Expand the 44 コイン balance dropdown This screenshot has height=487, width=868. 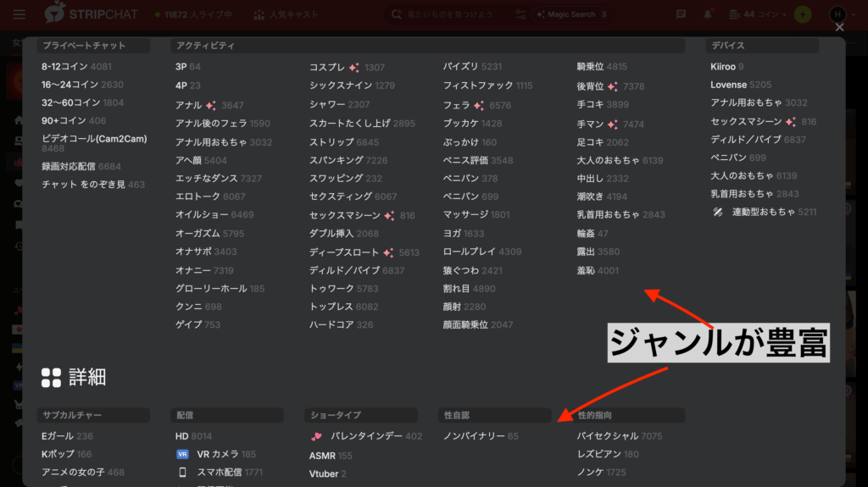[x=758, y=14]
